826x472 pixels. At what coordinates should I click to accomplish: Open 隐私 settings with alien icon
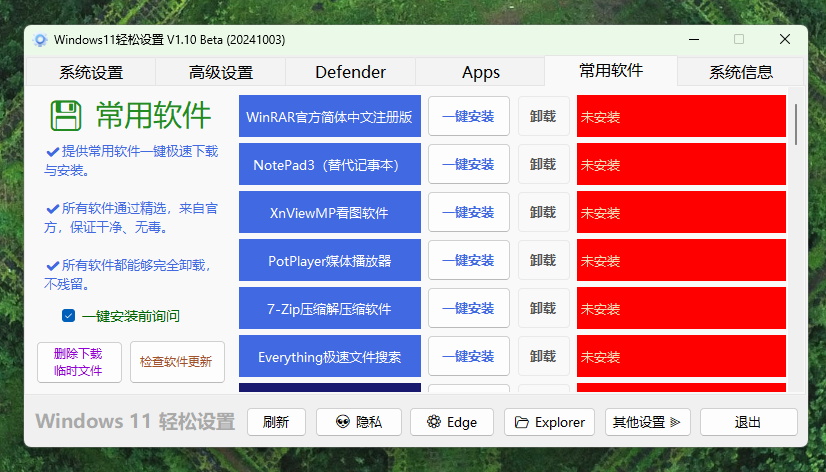(x=359, y=422)
